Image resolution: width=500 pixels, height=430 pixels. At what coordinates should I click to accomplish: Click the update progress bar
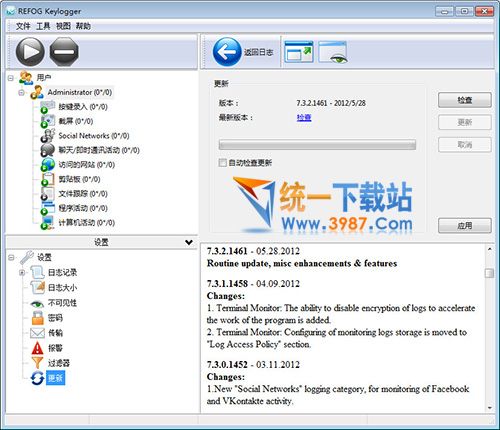coord(317,145)
